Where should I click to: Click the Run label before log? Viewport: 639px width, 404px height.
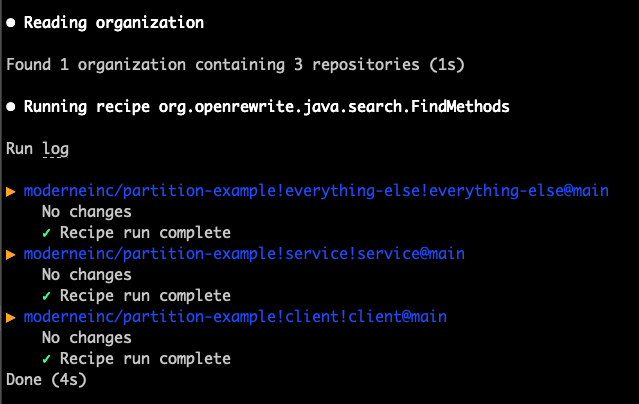(19, 149)
